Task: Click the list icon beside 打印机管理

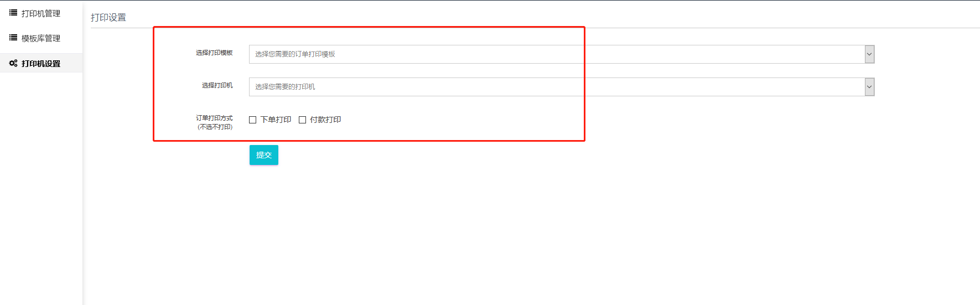Action: click(x=13, y=13)
